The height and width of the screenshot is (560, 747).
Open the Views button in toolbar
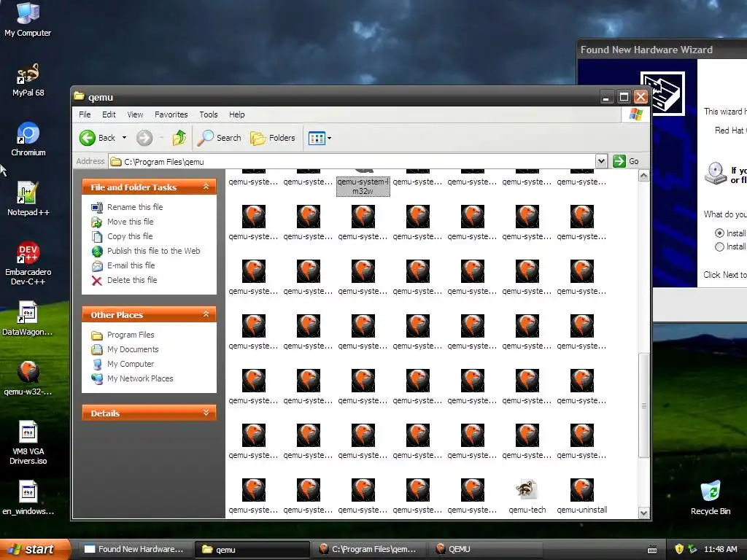(x=317, y=138)
